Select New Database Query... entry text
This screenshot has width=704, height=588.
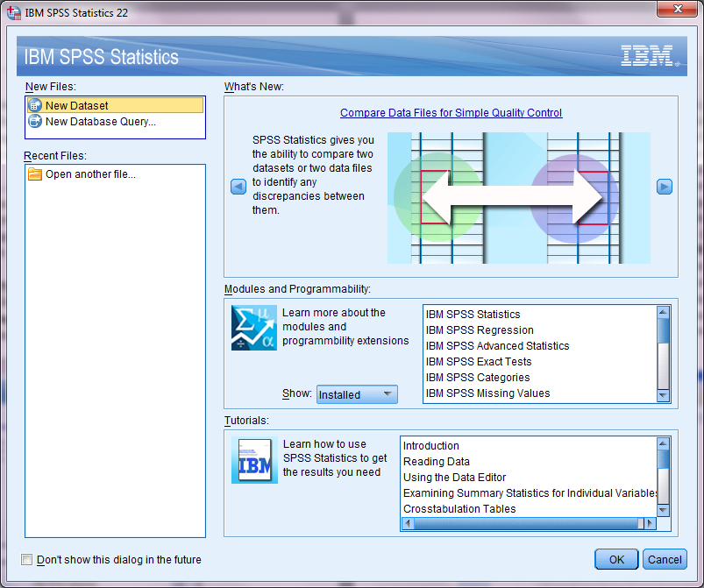click(101, 122)
